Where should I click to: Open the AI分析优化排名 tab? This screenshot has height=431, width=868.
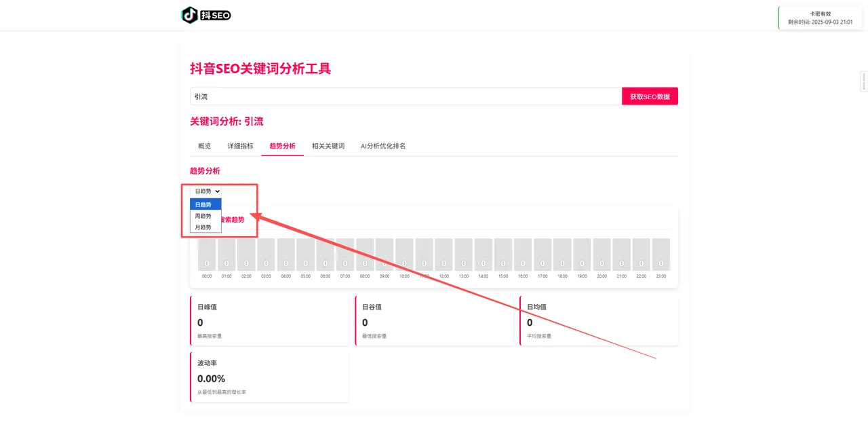click(383, 146)
